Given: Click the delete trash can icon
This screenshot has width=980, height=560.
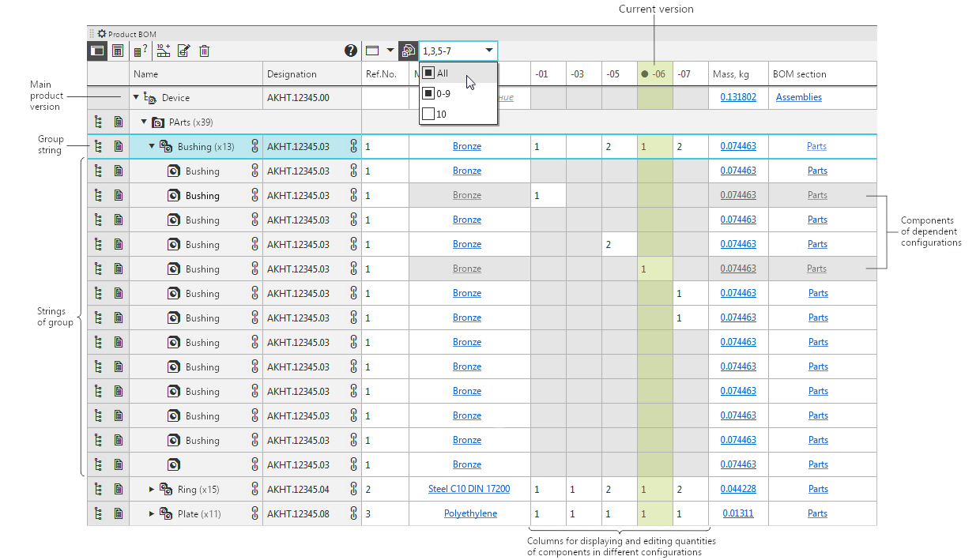Looking at the screenshot, I should pos(204,51).
